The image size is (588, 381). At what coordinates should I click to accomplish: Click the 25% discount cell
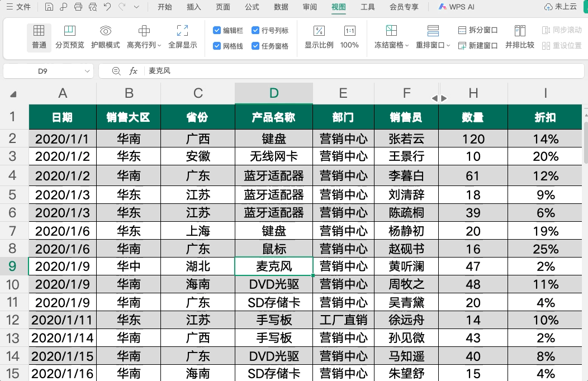click(546, 249)
